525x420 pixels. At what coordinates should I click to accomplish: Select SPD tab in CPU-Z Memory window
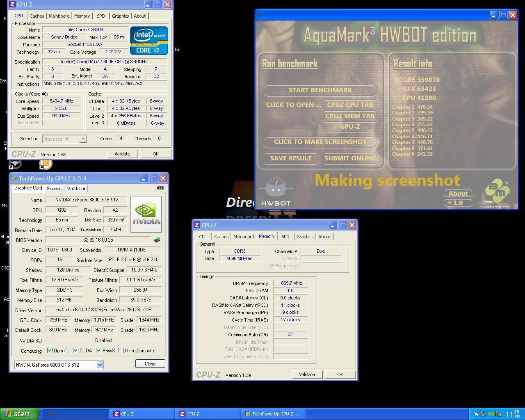285,237
